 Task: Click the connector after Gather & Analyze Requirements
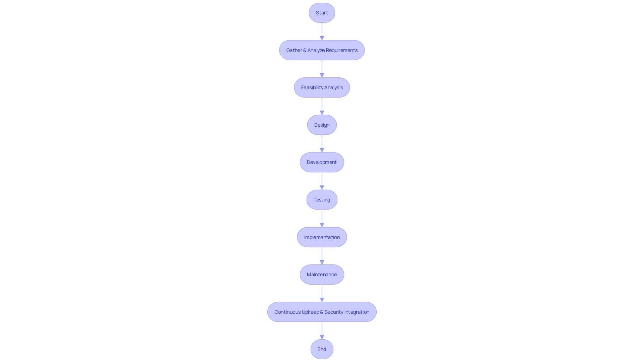pyautogui.click(x=322, y=68)
